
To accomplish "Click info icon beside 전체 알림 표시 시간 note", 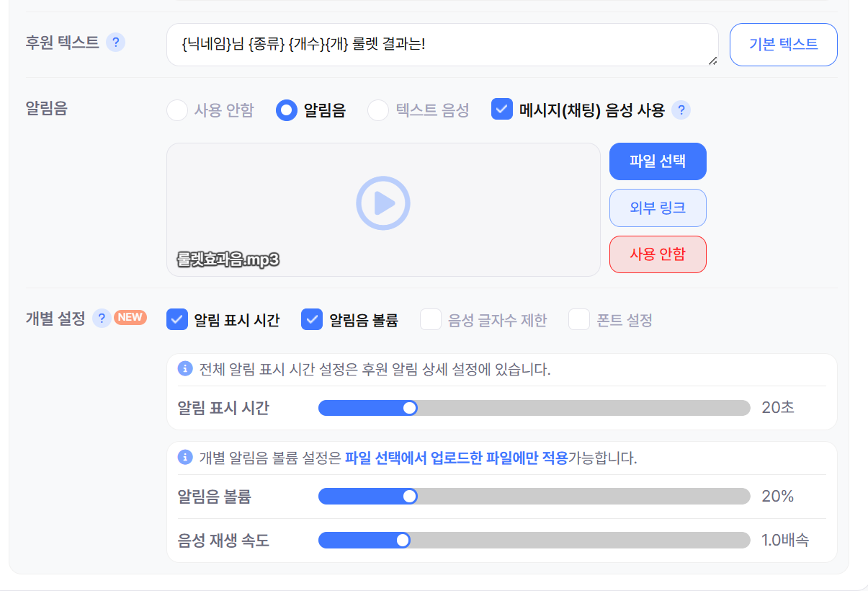I will (x=185, y=369).
